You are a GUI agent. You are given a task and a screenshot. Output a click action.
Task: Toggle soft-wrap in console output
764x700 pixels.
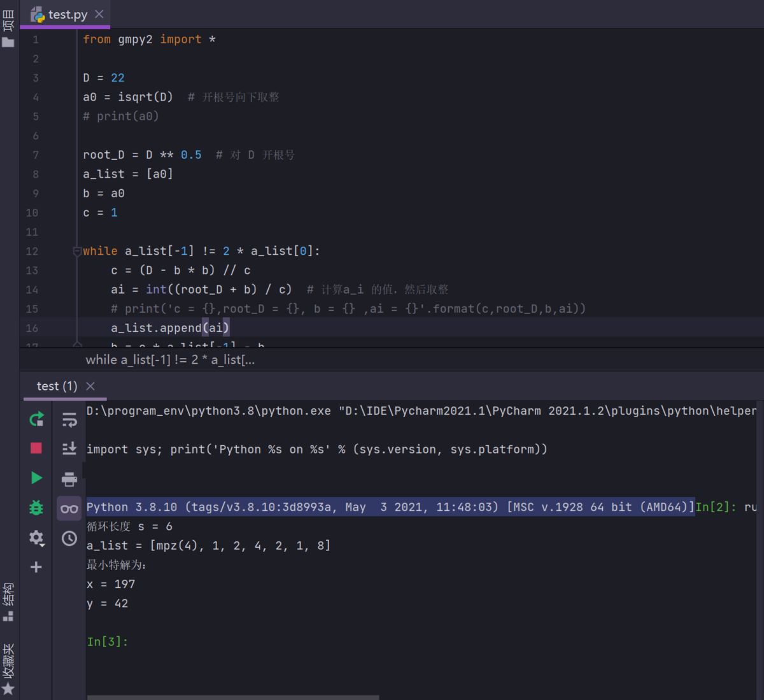[x=69, y=419]
